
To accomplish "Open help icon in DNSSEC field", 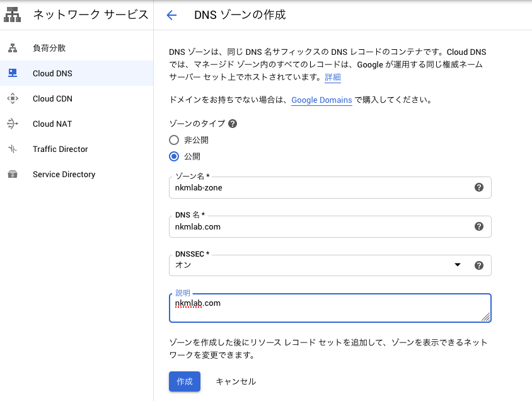I will click(478, 265).
